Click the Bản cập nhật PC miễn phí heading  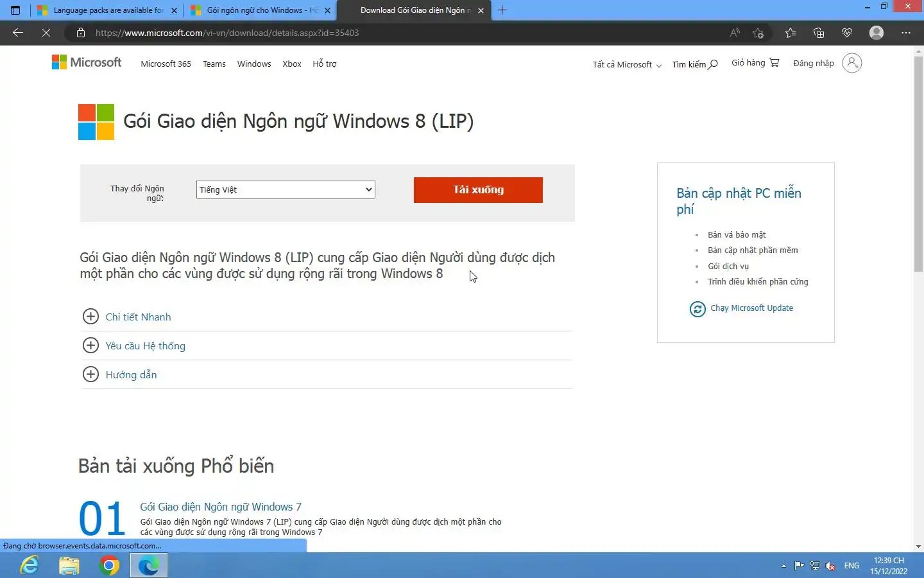(x=739, y=201)
